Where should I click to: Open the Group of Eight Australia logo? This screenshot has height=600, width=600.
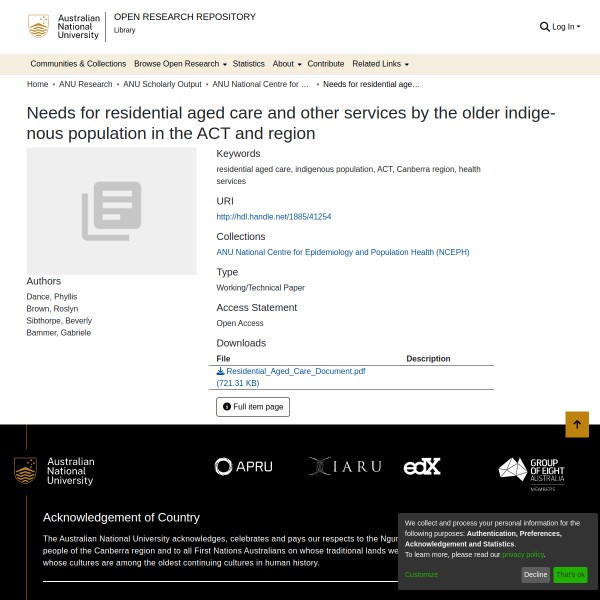(x=532, y=473)
